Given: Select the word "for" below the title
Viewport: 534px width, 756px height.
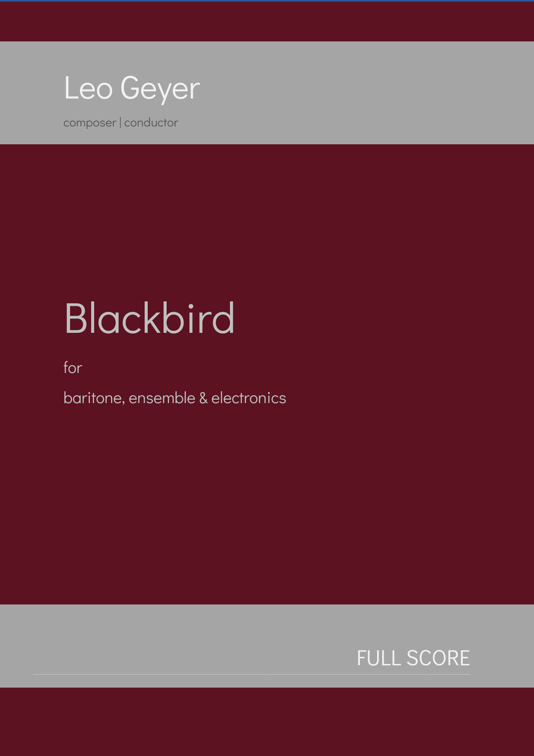Looking at the screenshot, I should [72, 368].
